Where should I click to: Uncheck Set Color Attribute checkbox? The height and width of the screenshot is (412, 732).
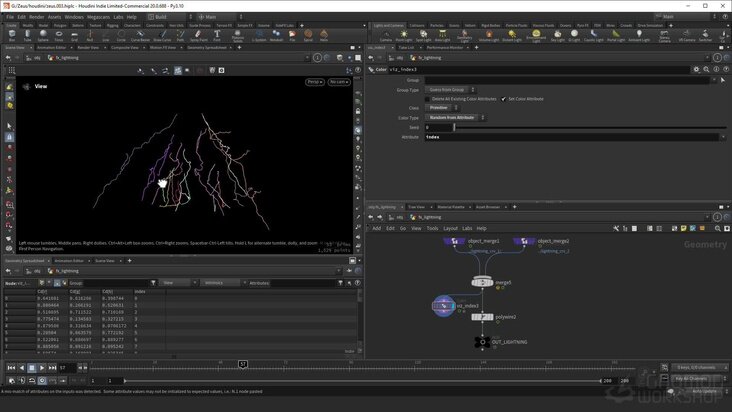click(503, 99)
